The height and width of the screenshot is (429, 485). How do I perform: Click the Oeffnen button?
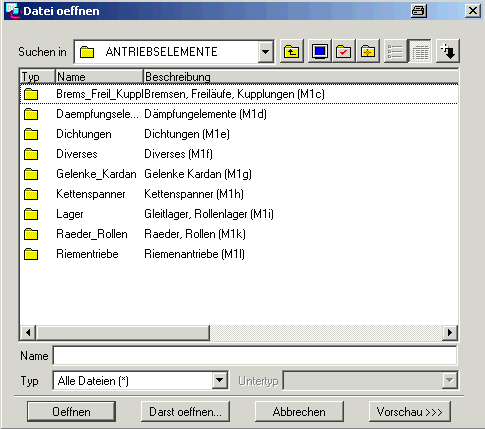coord(71,412)
